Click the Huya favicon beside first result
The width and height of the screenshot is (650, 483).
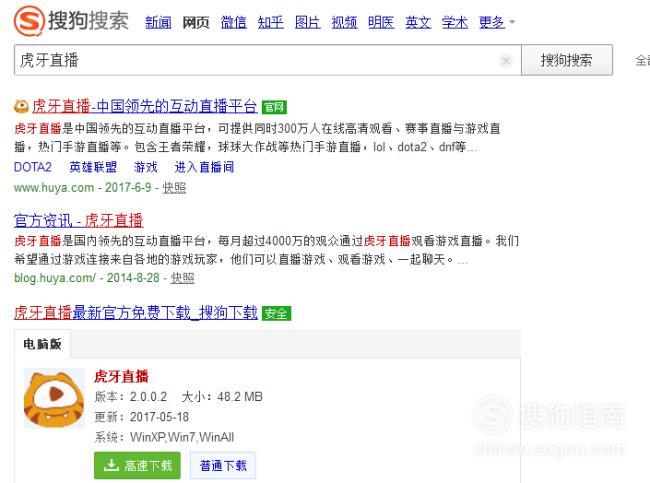click(x=21, y=107)
